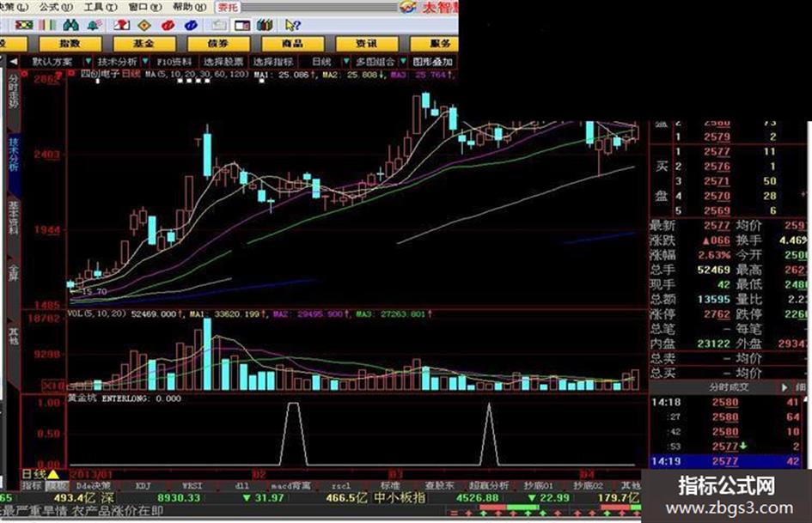Image resolution: width=812 pixels, height=523 pixels.
Task: Open the binoculars search tool
Action: (71, 25)
